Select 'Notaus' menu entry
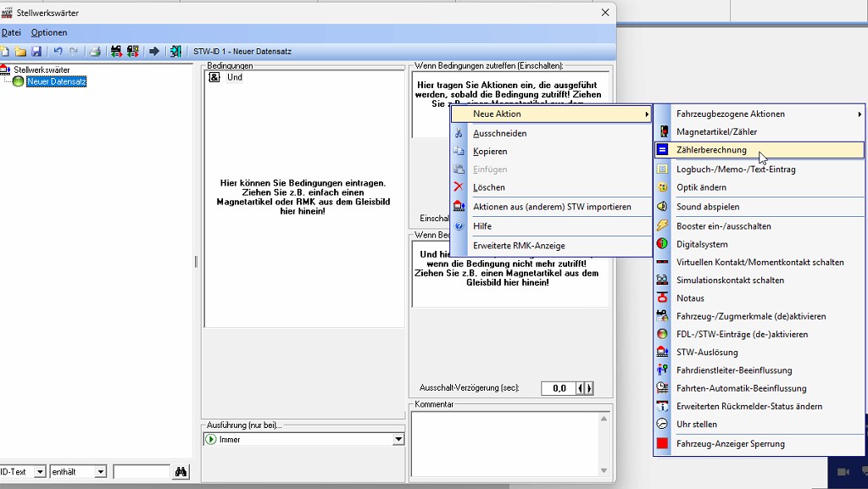 (690, 298)
